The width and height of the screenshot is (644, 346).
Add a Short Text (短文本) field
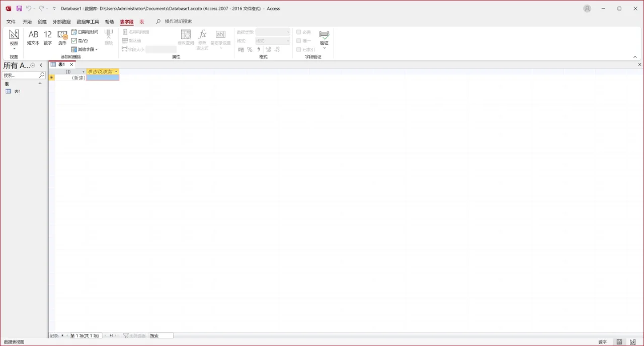click(x=33, y=36)
